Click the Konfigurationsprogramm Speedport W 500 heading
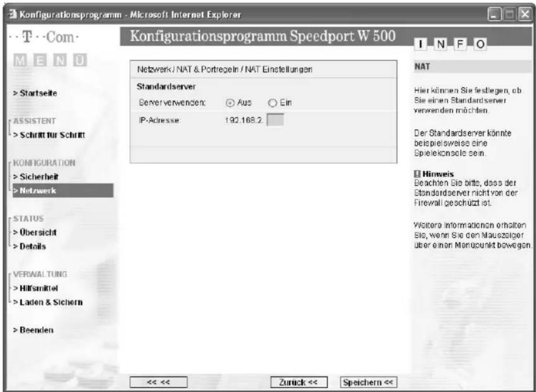The width and height of the screenshot is (536, 392). tap(263, 36)
